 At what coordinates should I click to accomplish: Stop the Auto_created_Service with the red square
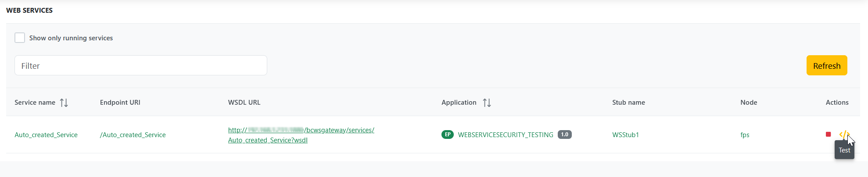828,135
